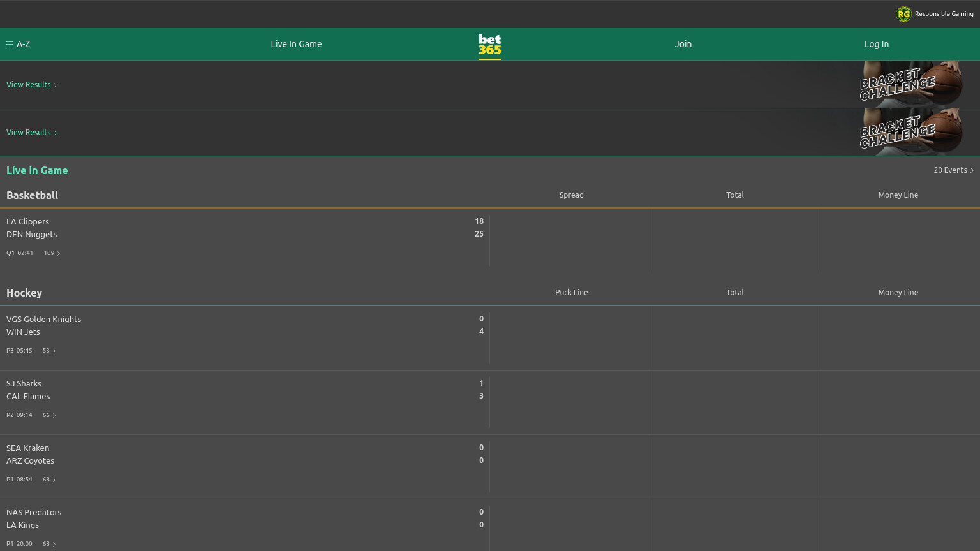Click the P1 08:54 game clock
Viewport: 980px width, 551px height.
click(x=19, y=480)
